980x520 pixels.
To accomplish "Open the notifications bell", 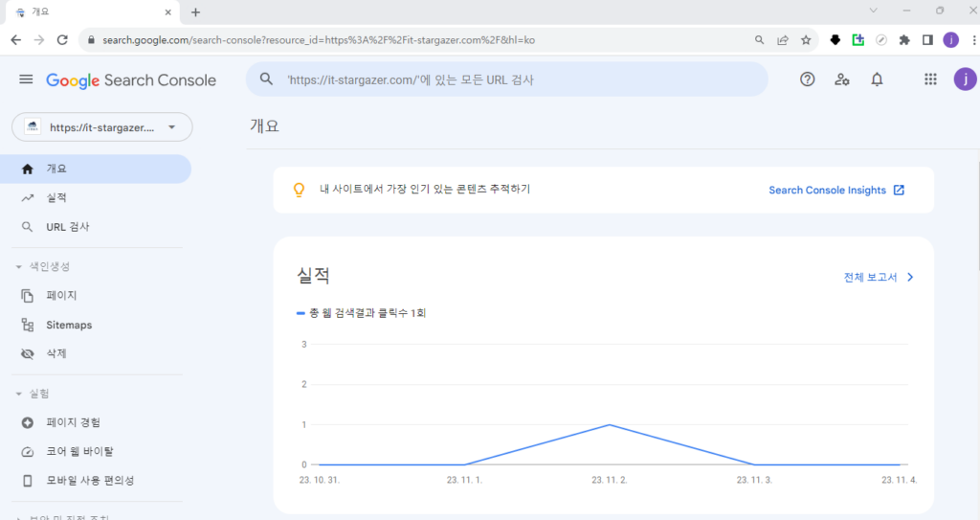I will point(877,79).
